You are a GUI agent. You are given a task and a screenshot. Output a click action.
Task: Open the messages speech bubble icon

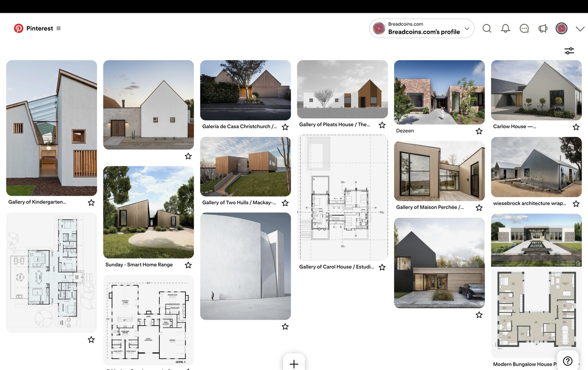[524, 28]
